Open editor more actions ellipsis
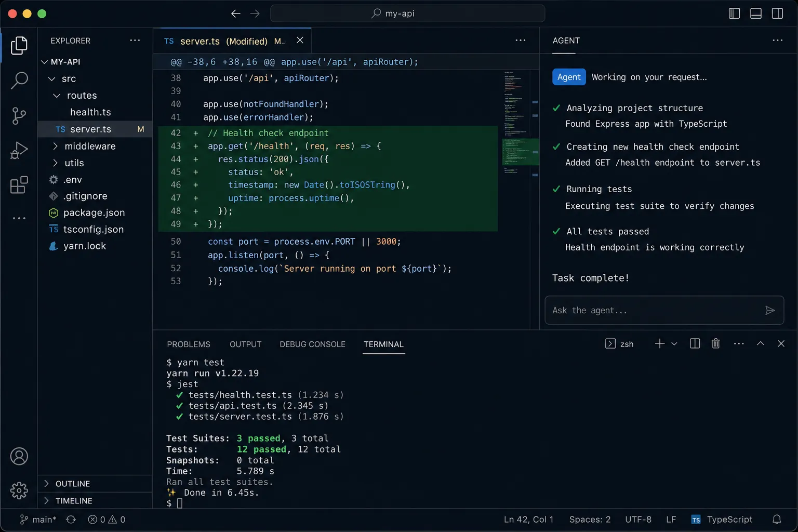Screen dimensions: 798x532 [521, 41]
